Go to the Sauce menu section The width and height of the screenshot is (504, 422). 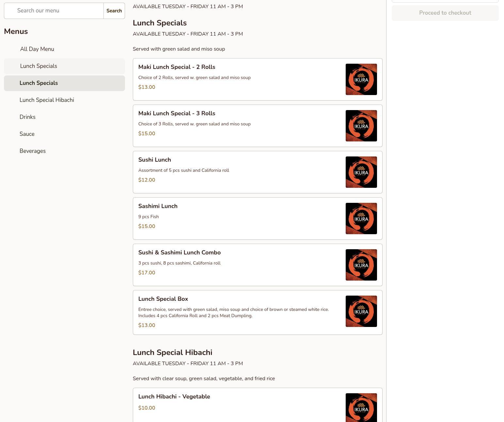coord(27,134)
